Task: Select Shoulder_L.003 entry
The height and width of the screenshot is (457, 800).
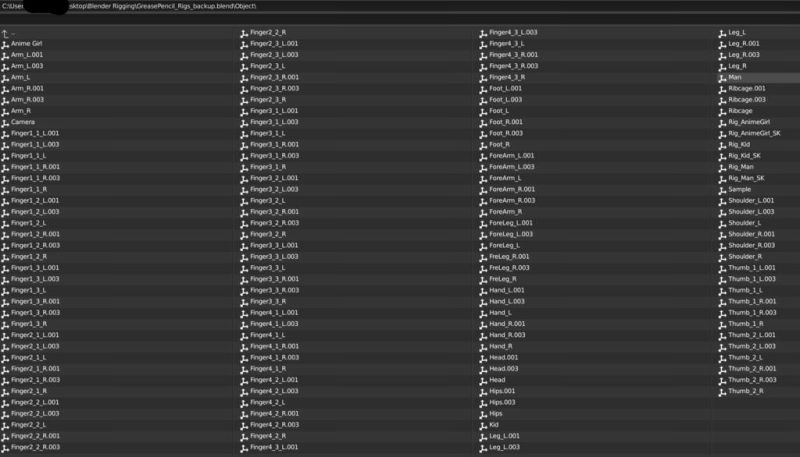Action: [751, 212]
